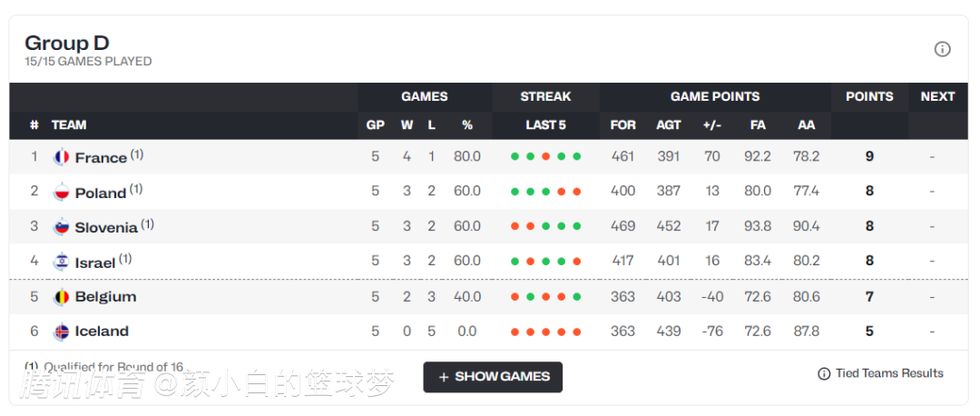
Task: Click the Iceland flag icon
Action: click(62, 332)
